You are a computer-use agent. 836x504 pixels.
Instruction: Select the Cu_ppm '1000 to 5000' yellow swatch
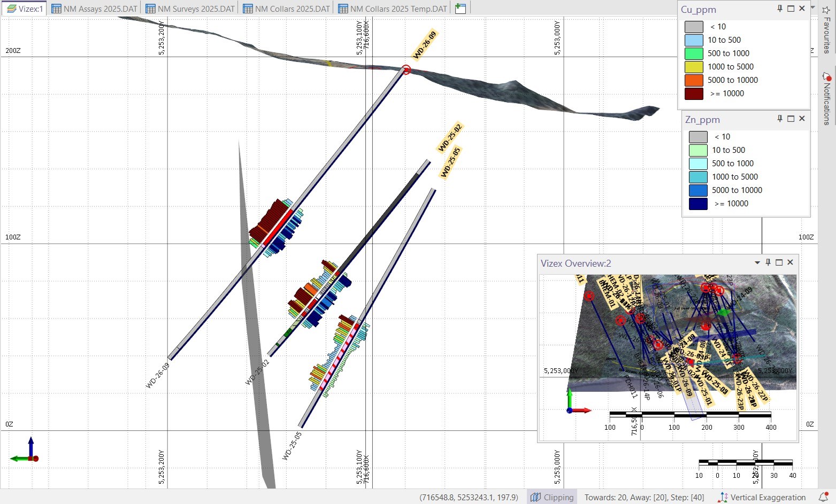pos(694,67)
